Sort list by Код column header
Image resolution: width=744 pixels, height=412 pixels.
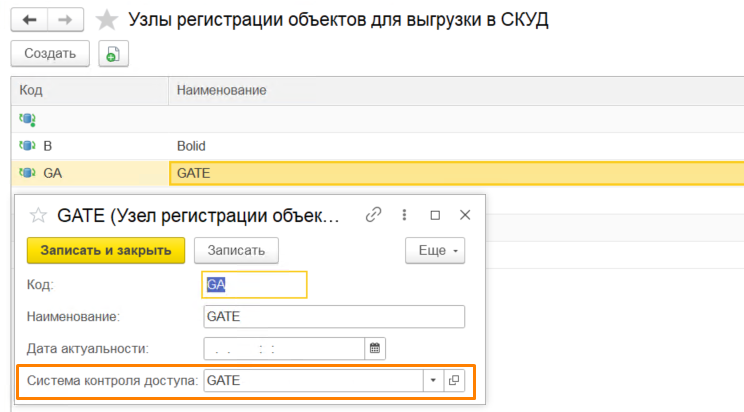pos(90,91)
